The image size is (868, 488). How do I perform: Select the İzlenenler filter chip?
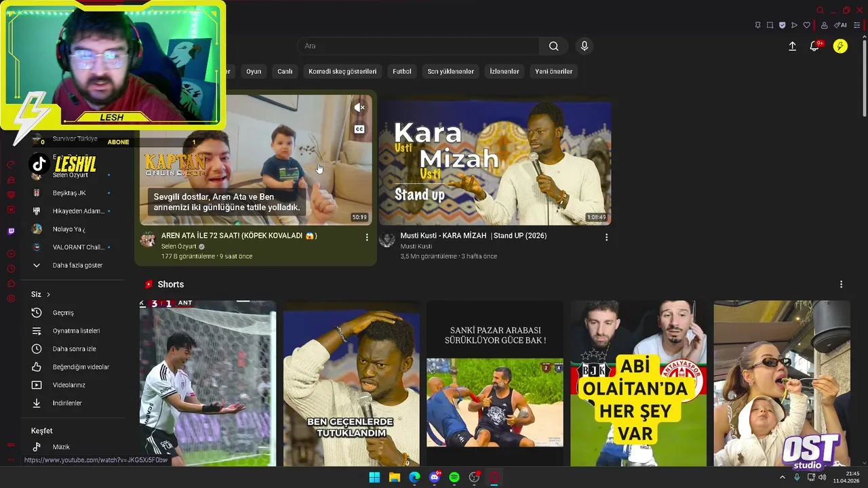[x=505, y=71]
